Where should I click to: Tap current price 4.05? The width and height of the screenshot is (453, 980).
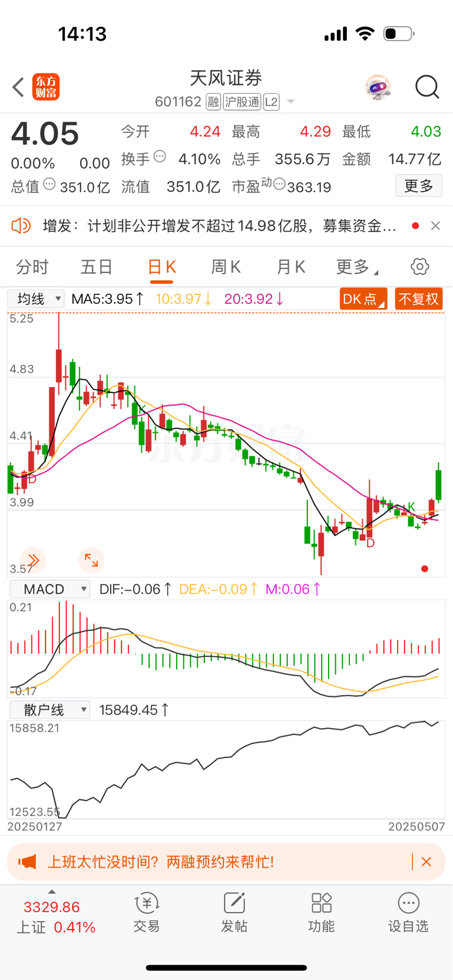(x=45, y=134)
